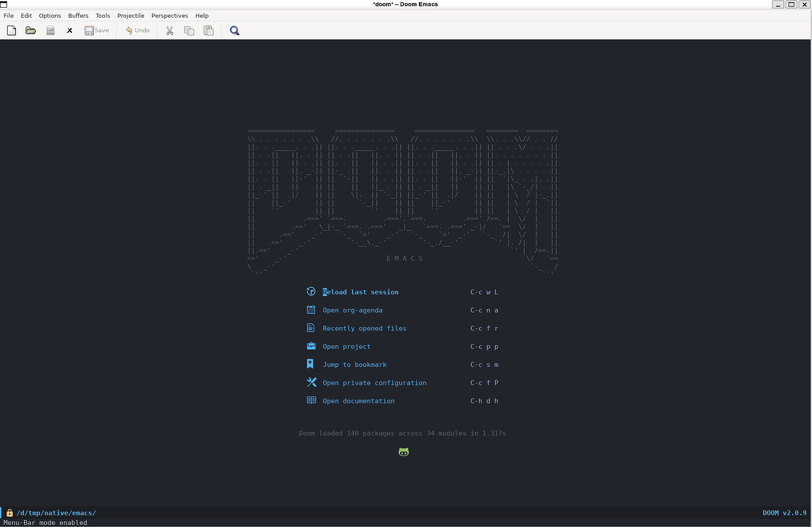Select Open documentation link

point(358,401)
